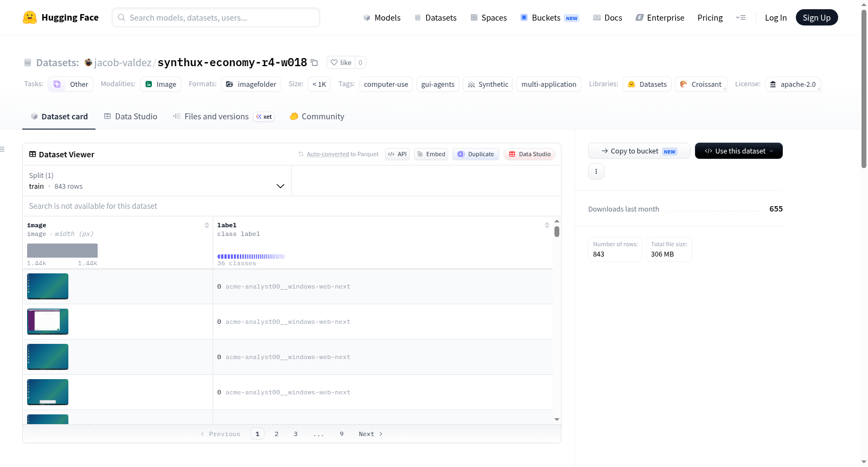The height and width of the screenshot is (467, 868).
Task: Open the extra navigation menu icon
Action: click(741, 17)
